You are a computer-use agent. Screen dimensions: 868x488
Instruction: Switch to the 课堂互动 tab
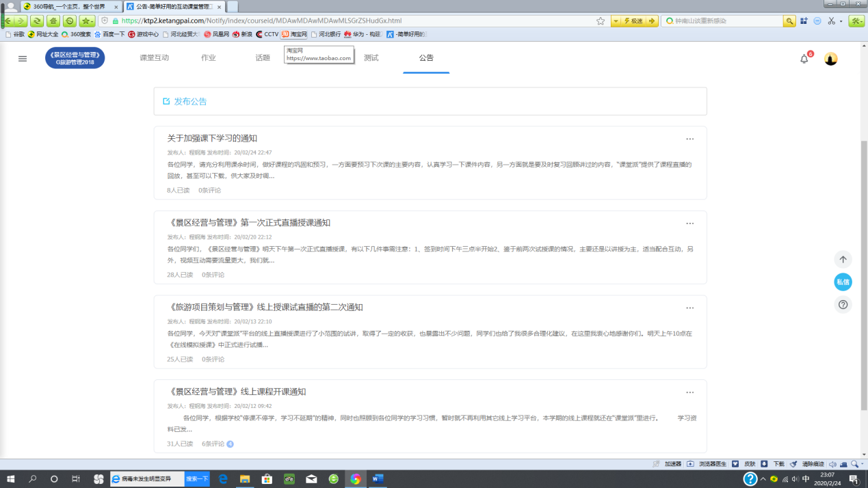point(154,58)
